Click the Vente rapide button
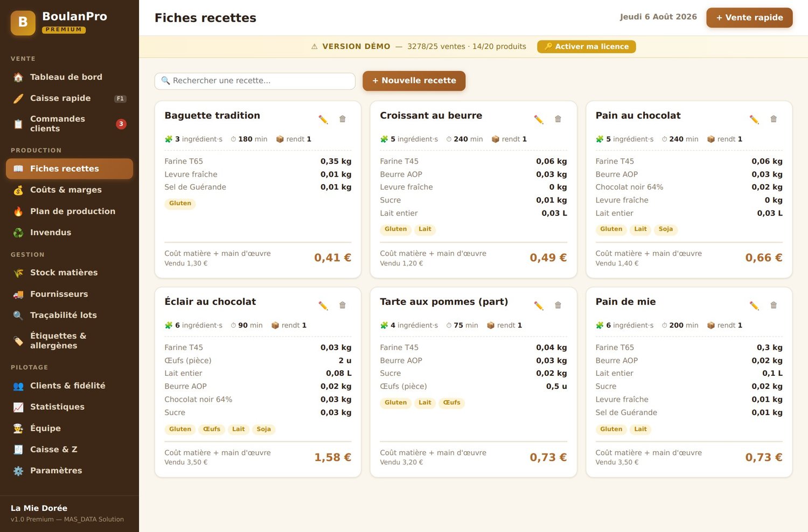This screenshot has width=808, height=532. (749, 18)
